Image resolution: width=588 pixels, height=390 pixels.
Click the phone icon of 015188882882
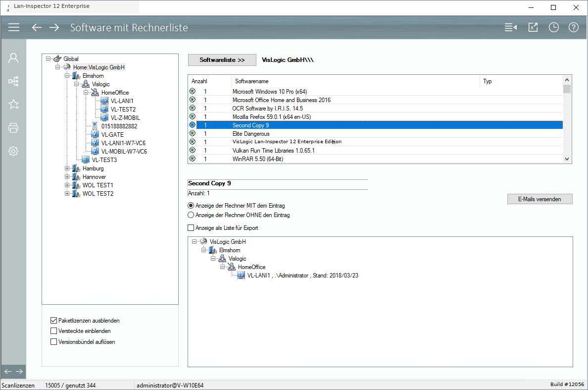click(x=95, y=126)
